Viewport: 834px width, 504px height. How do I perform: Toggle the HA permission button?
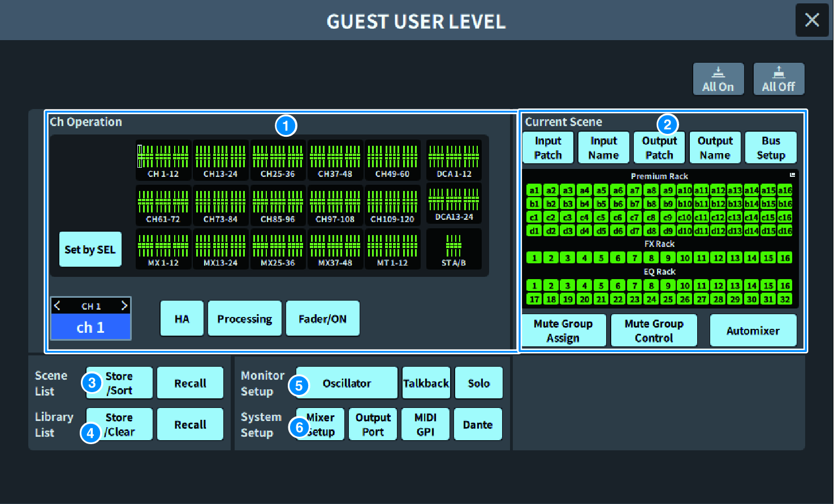182,319
